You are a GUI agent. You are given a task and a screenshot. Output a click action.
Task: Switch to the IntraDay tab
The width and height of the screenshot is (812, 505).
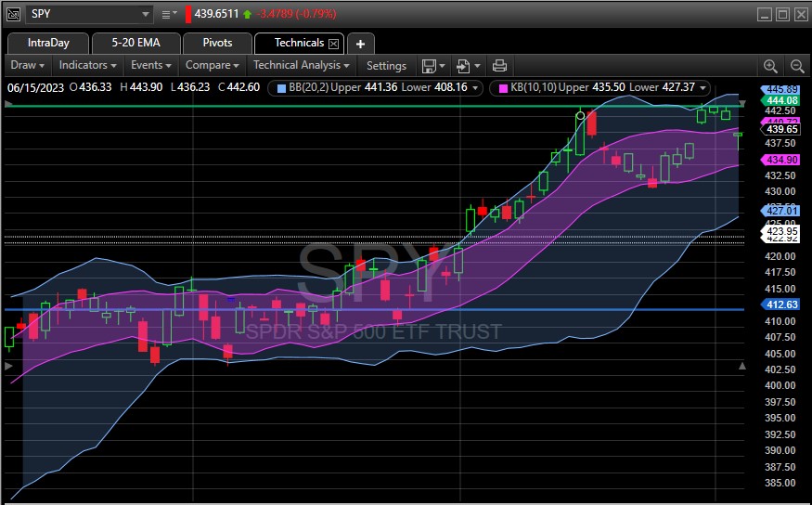point(47,44)
